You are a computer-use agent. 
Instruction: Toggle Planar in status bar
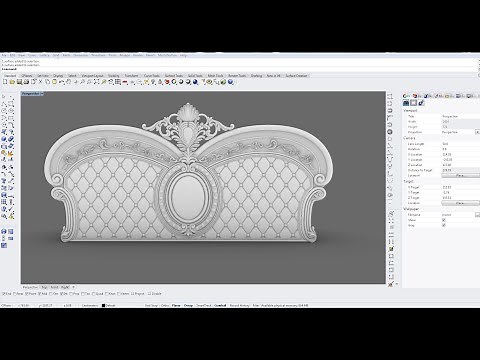point(176,305)
